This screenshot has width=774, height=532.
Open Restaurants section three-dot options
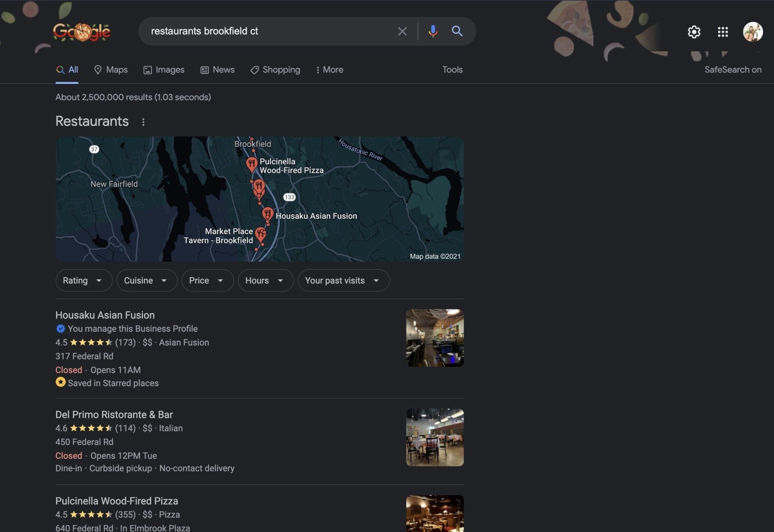point(143,122)
